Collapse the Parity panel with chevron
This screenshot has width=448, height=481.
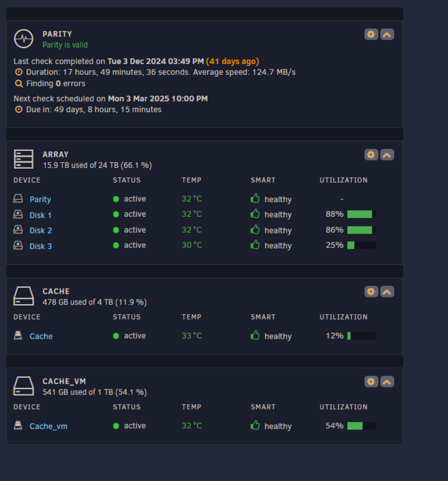387,35
